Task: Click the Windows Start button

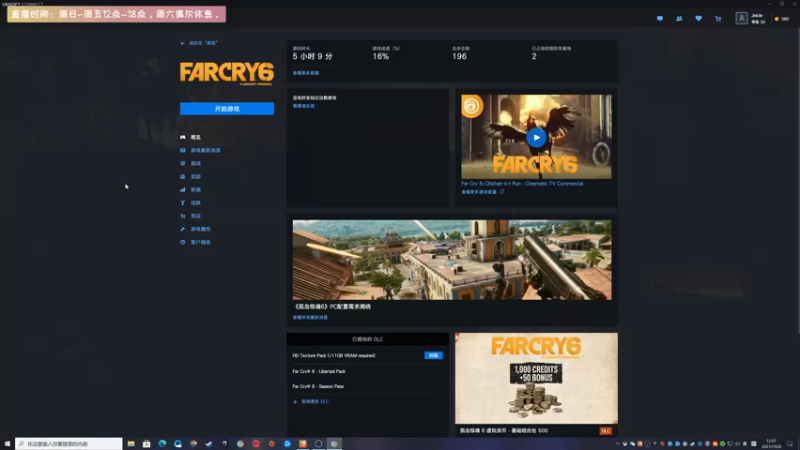Action: (x=7, y=444)
